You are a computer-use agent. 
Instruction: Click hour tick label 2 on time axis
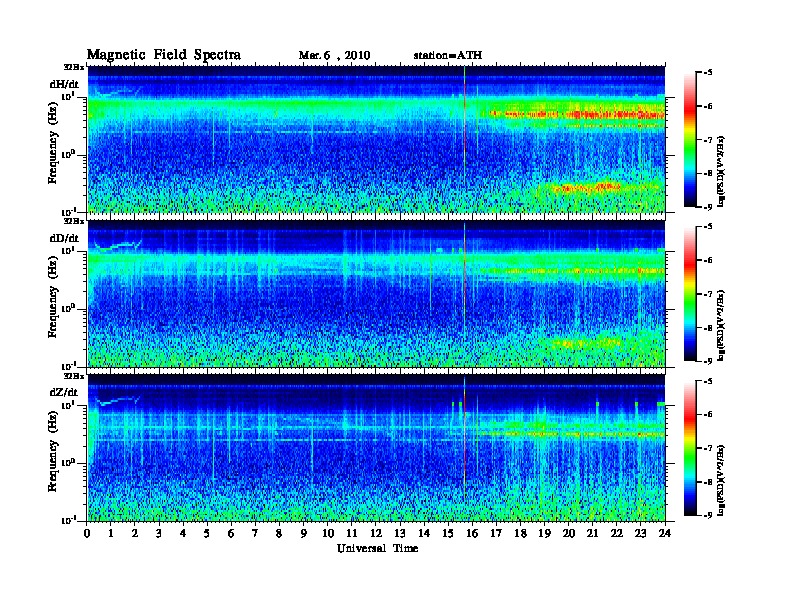tap(135, 533)
